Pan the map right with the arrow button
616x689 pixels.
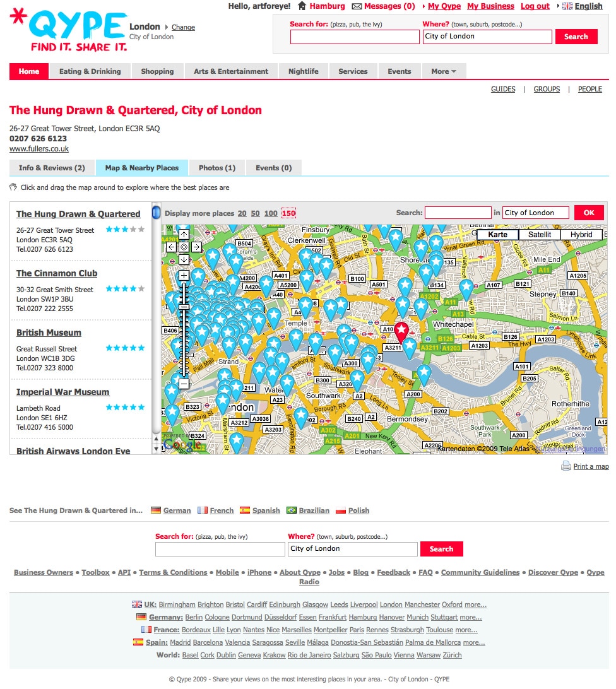coord(196,247)
